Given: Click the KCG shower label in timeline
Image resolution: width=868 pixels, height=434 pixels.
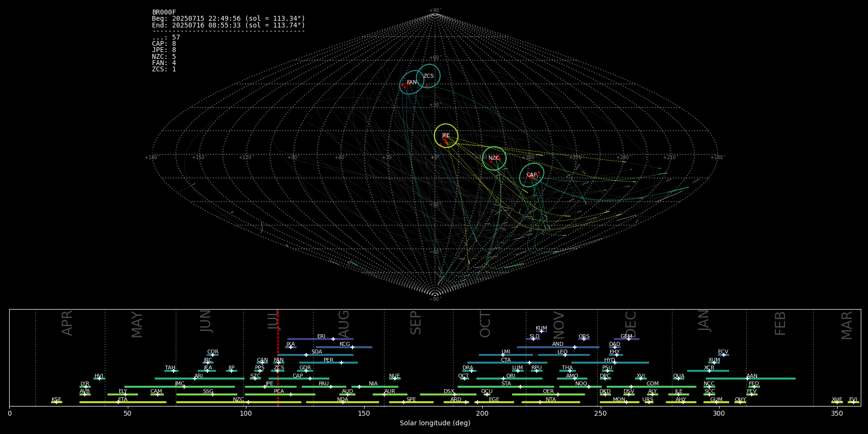Looking at the screenshot, I should [345, 344].
